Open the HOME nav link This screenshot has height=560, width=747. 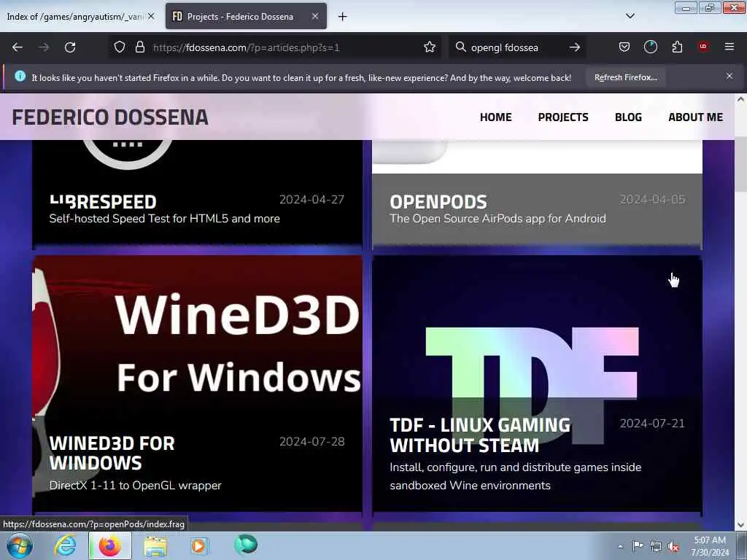point(495,117)
